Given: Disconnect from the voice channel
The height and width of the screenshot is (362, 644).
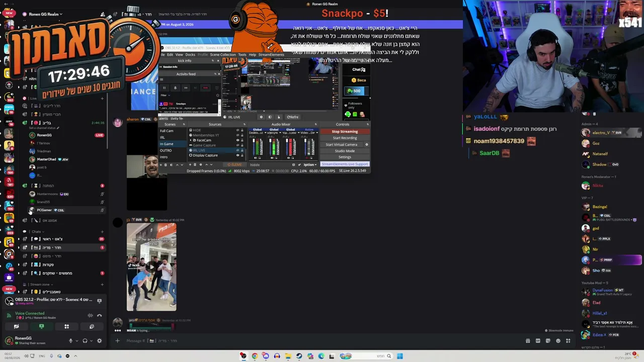Looking at the screenshot, I should pos(99,315).
